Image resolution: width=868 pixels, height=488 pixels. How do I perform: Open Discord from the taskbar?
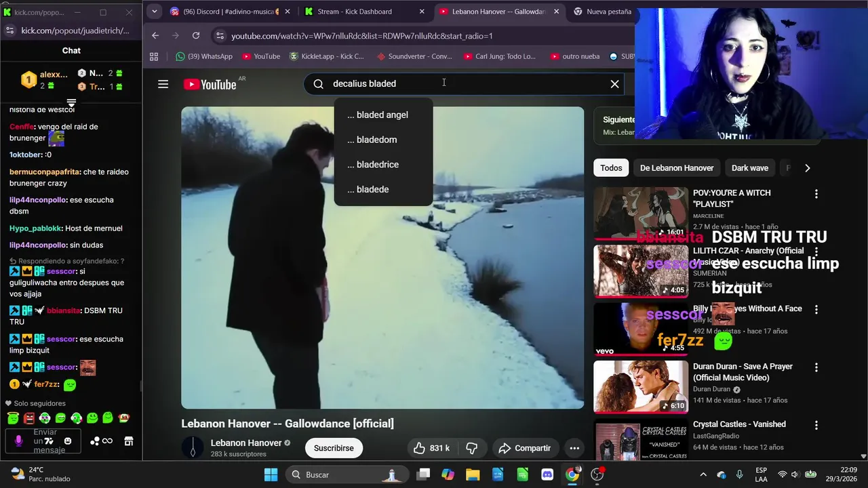pyautogui.click(x=547, y=474)
